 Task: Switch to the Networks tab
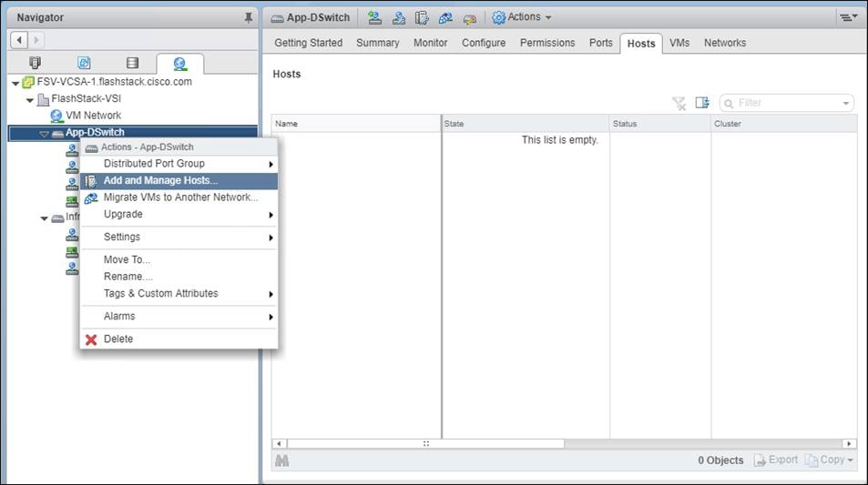(x=725, y=43)
